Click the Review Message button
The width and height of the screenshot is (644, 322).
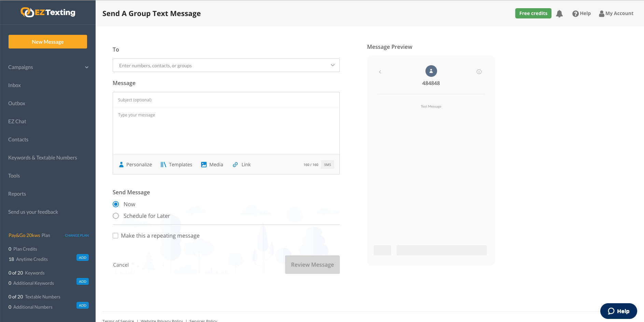[312, 265]
